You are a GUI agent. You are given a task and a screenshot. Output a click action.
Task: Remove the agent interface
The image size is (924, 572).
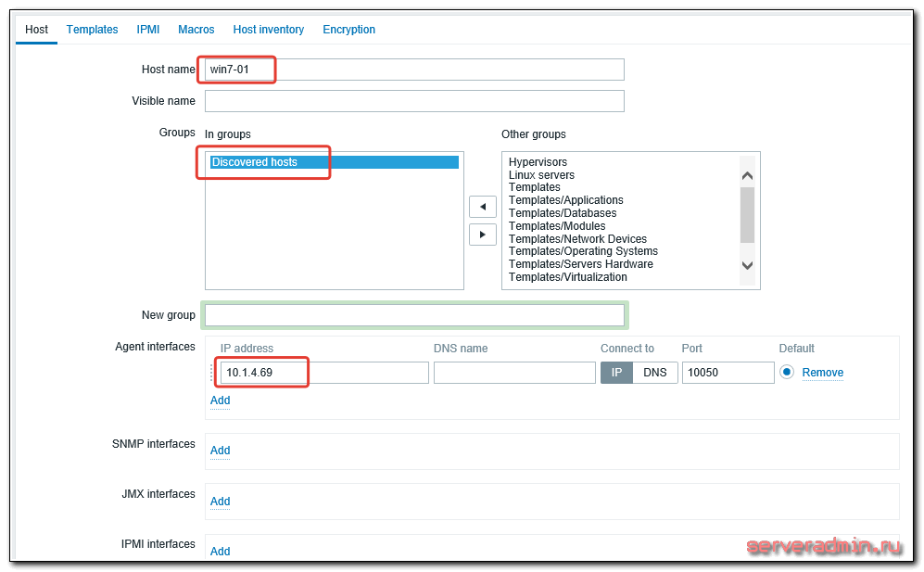tap(822, 373)
